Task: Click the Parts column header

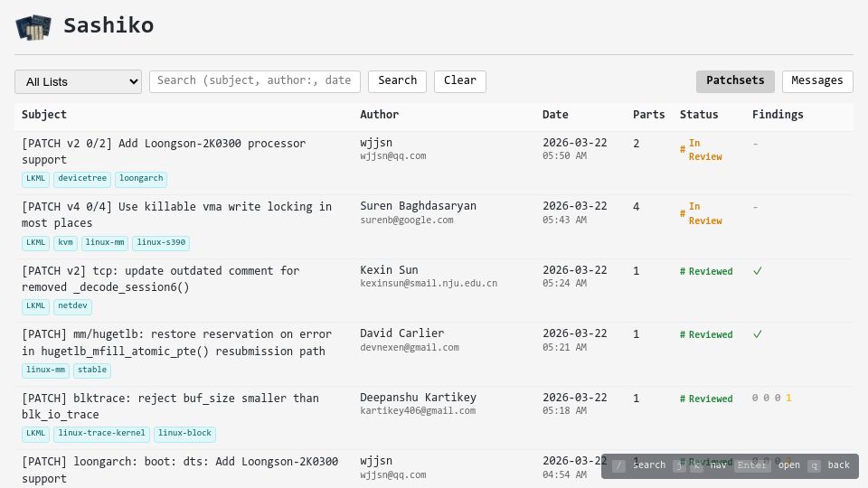Action: pyautogui.click(x=649, y=115)
